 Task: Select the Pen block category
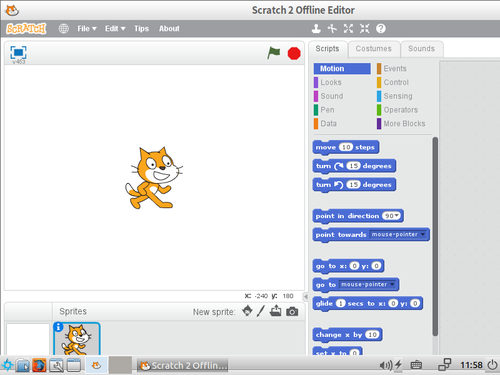pyautogui.click(x=324, y=110)
